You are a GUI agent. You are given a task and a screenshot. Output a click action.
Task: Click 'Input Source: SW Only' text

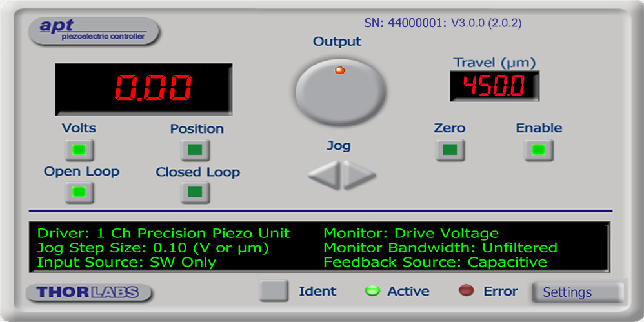pos(126,262)
